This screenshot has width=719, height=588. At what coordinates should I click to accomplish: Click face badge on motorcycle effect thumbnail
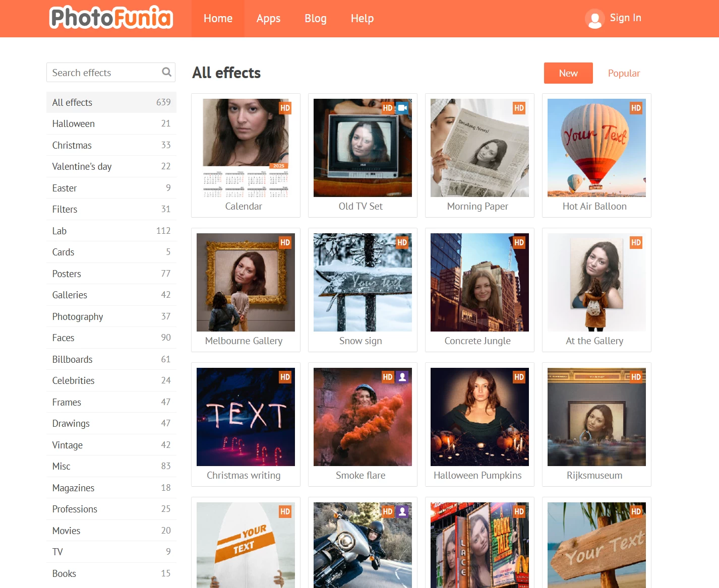pyautogui.click(x=402, y=511)
